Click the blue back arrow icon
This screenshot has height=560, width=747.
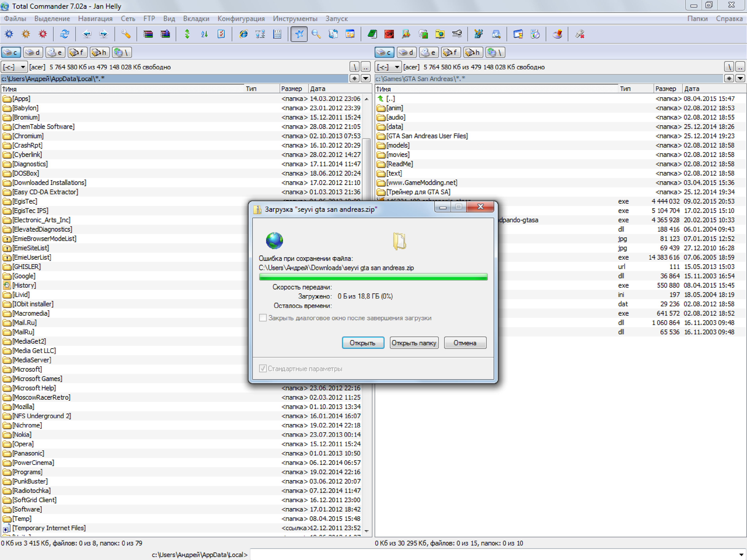(x=87, y=34)
